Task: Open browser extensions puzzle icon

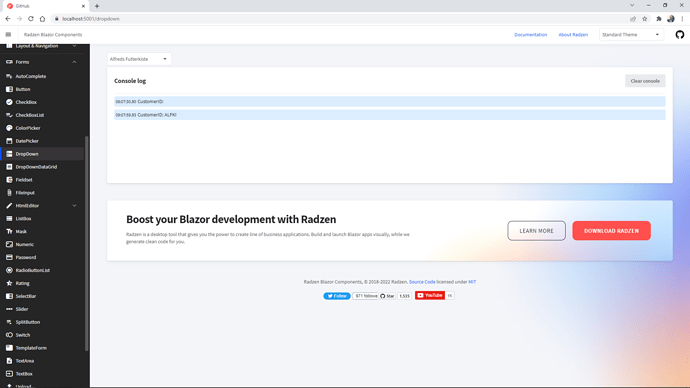Action: [x=659, y=19]
